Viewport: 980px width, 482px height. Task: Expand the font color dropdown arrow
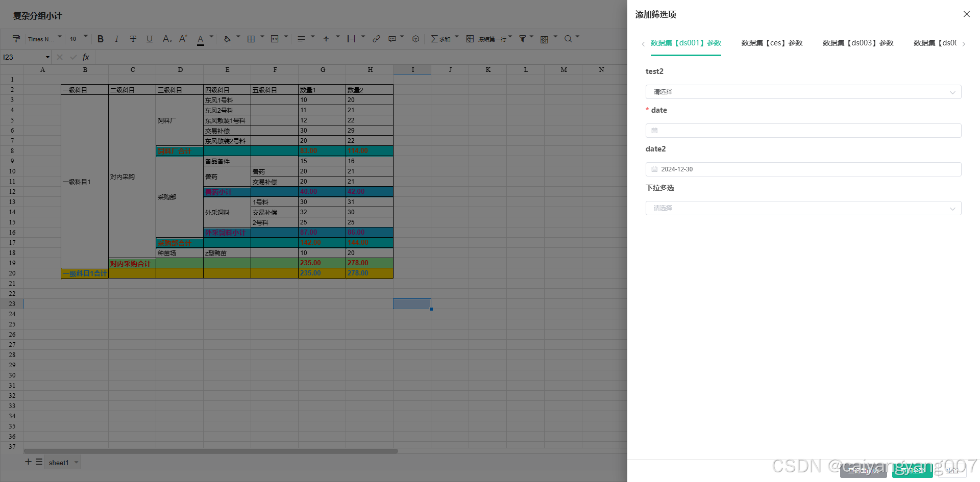tap(211, 37)
